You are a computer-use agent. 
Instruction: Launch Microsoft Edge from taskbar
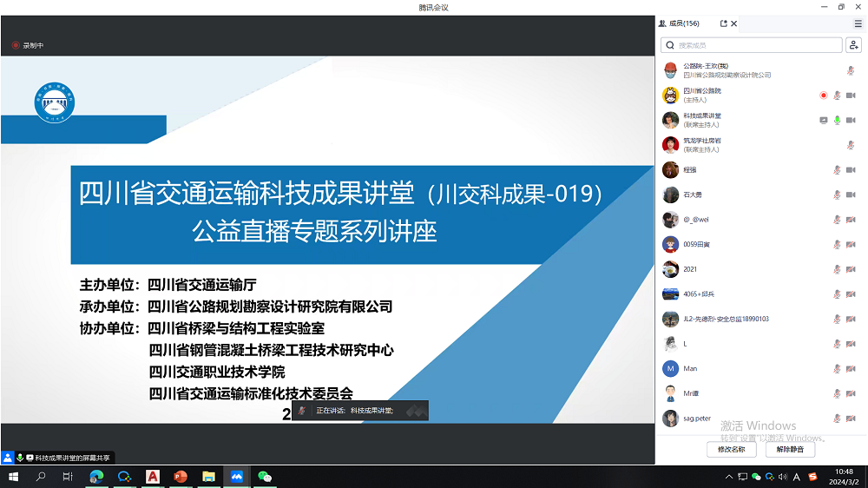[96, 477]
